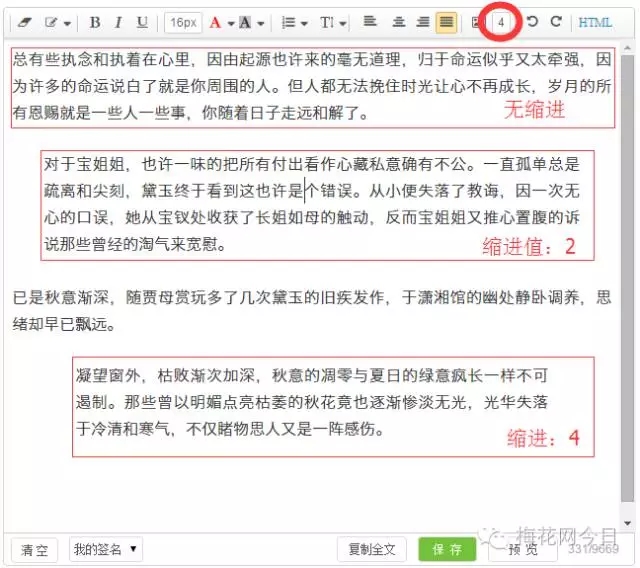
Task: Click the 复制全文 button
Action: 372,549
